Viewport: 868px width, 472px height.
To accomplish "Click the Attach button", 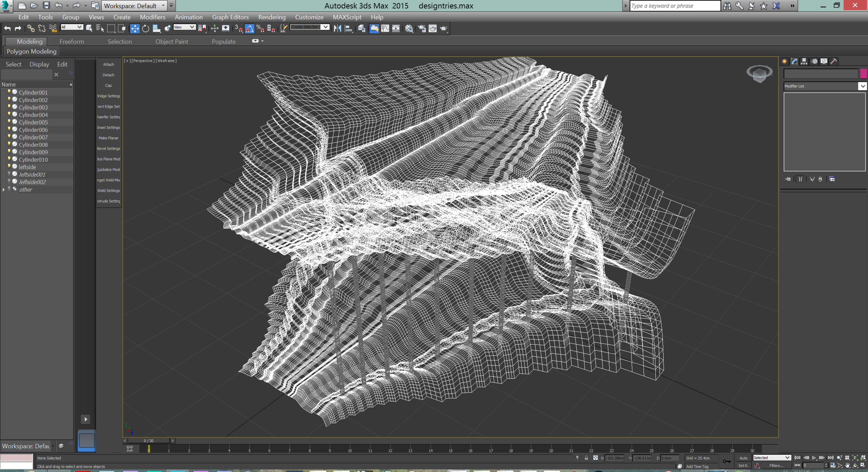I will tap(108, 65).
